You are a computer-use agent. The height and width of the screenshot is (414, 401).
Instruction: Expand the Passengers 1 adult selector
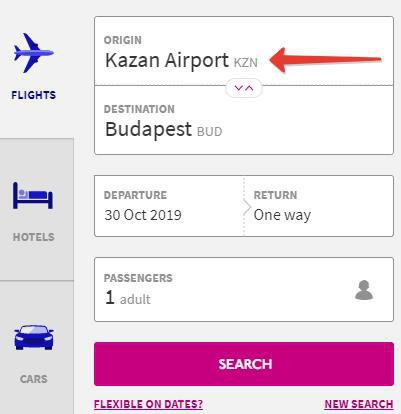244,289
